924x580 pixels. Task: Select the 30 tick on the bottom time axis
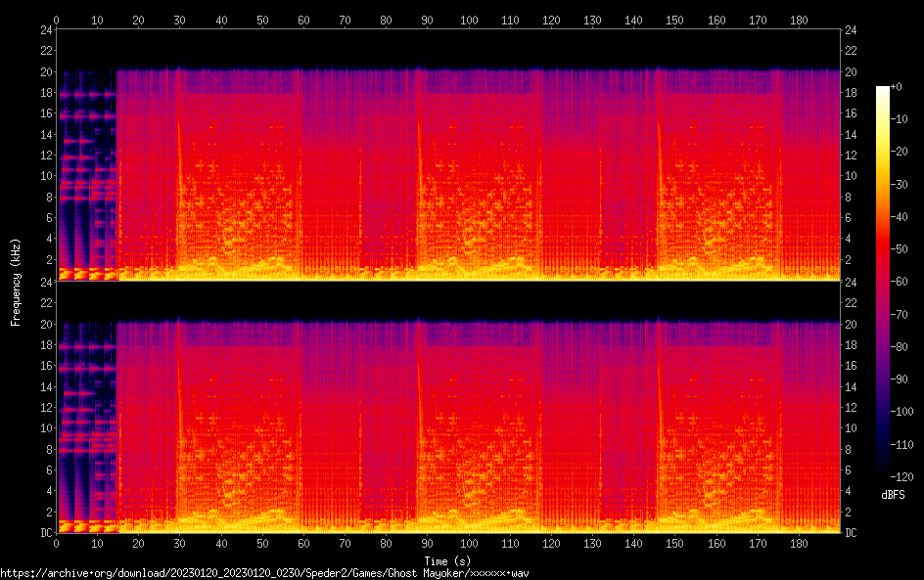[x=180, y=544]
